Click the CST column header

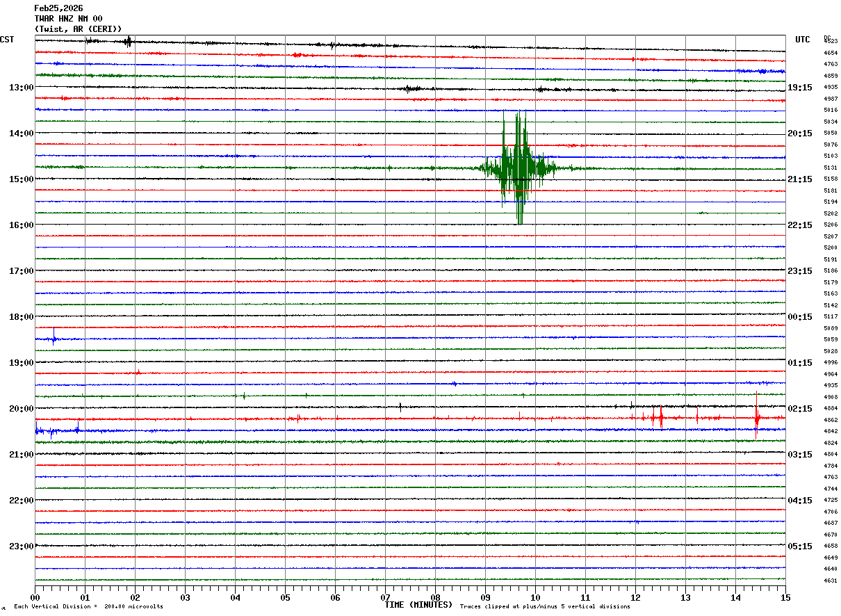[x=7, y=40]
